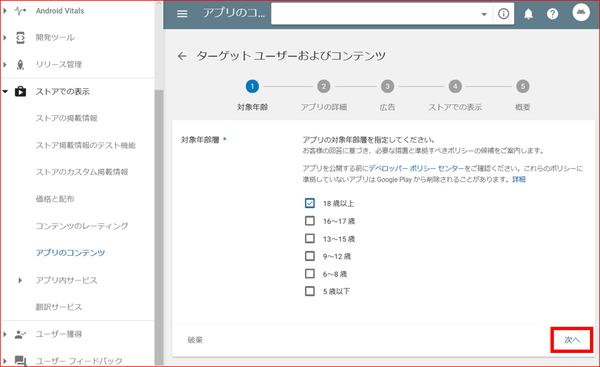Screen dimensions: 600x367
Task: Expand the リリース管理 section arrow
Action: point(5,64)
